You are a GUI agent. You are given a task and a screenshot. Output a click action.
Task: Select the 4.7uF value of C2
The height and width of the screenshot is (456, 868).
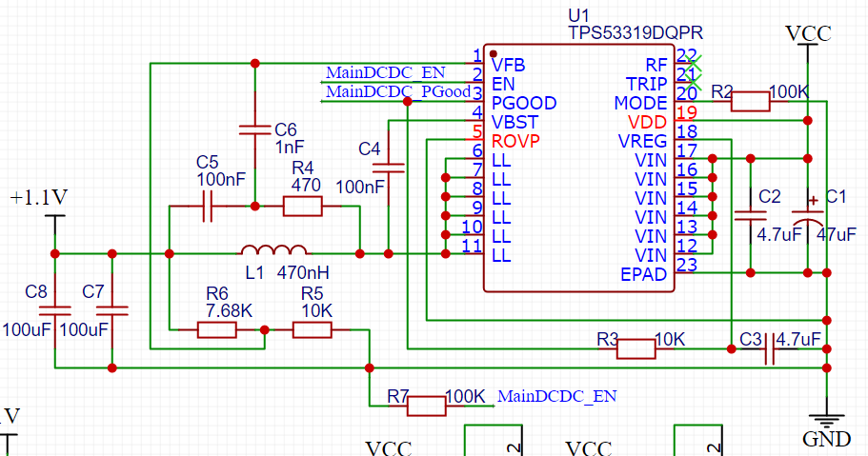778,234
